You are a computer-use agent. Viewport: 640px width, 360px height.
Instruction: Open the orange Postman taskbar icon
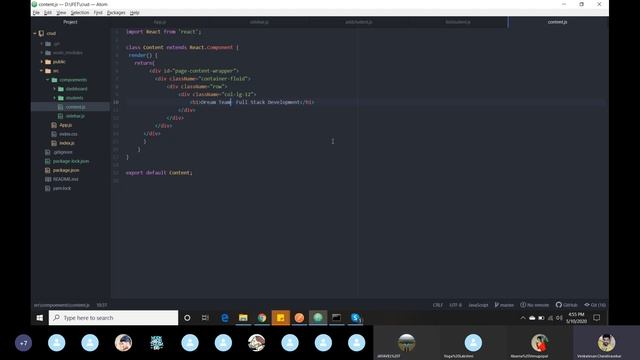point(299,318)
